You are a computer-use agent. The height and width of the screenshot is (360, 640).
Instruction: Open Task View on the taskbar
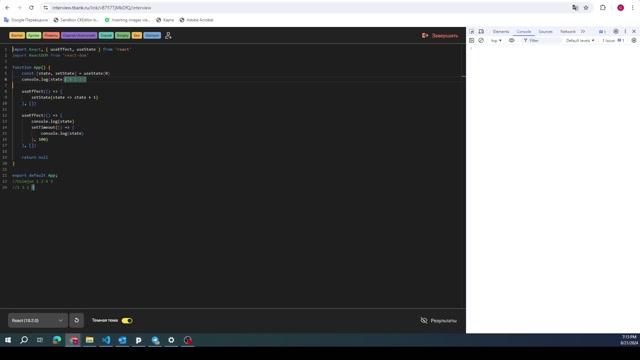click(40, 340)
